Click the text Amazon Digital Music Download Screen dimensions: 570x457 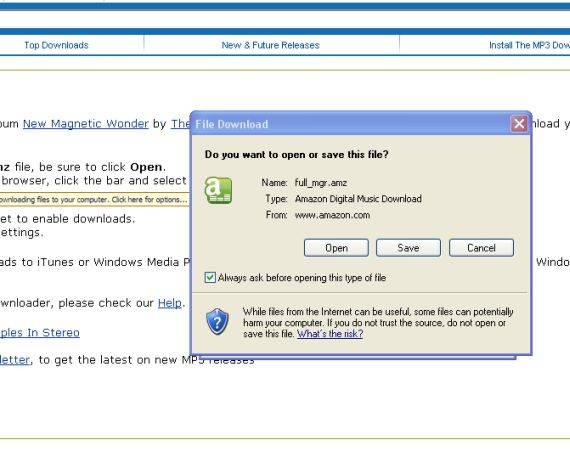pyautogui.click(x=358, y=199)
